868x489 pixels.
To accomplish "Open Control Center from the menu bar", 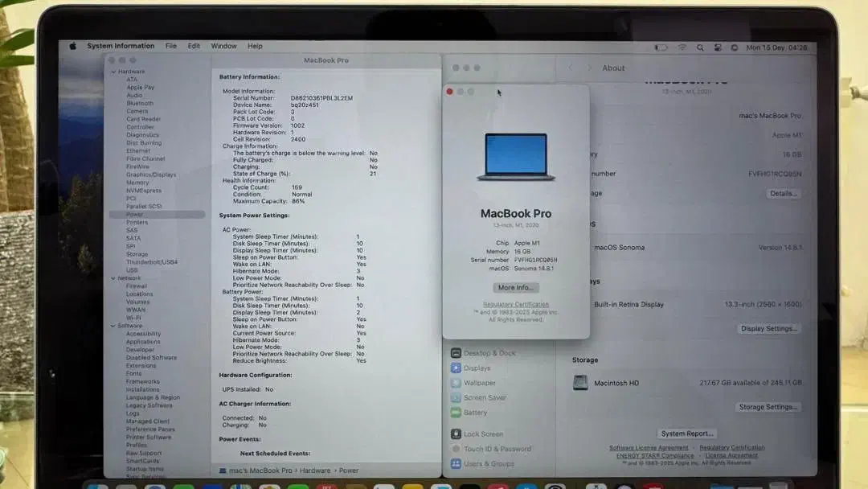I will point(718,46).
